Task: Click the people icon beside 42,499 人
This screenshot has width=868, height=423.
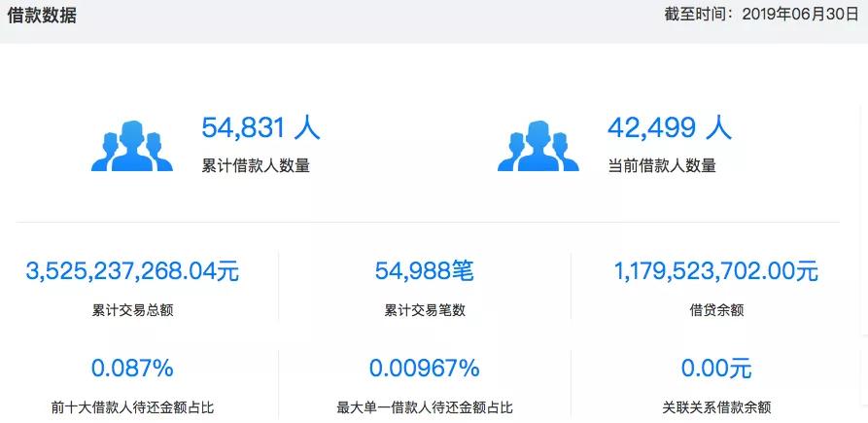Action: tap(538, 146)
